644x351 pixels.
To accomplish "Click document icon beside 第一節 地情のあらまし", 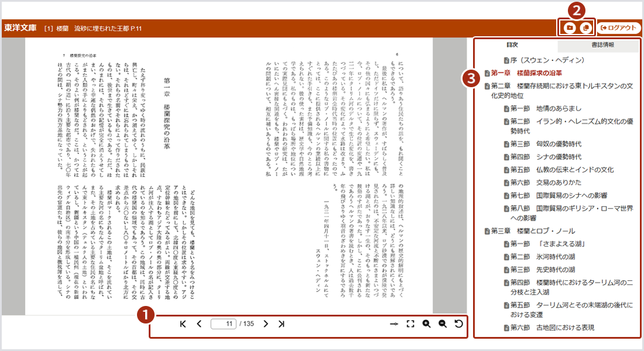I will [x=506, y=109].
